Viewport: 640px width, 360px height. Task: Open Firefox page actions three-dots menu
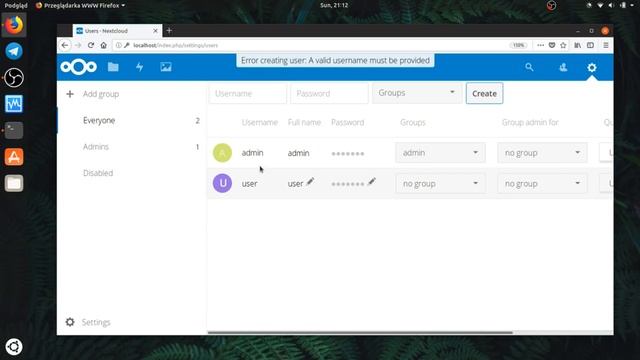540,45
